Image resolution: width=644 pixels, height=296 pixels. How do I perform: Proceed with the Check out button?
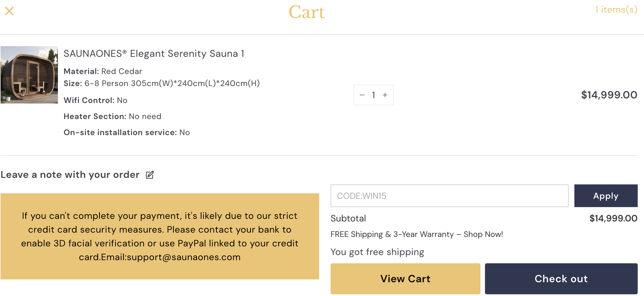point(561,279)
